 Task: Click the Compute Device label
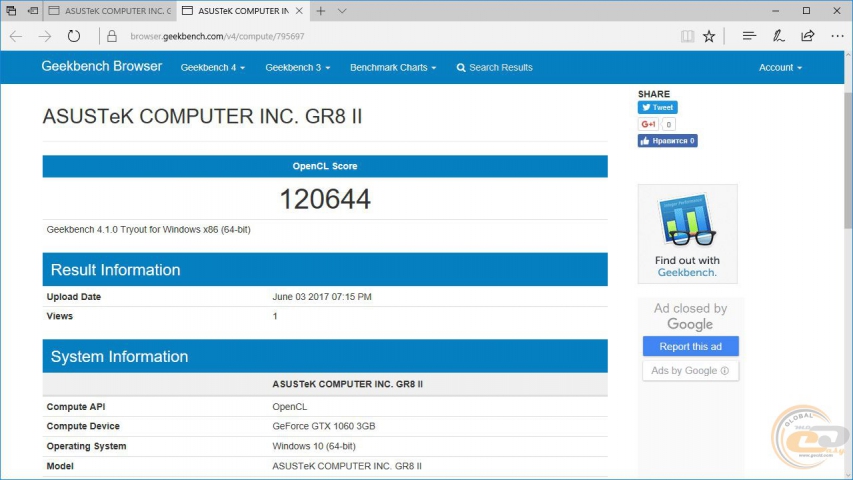pyautogui.click(x=83, y=426)
